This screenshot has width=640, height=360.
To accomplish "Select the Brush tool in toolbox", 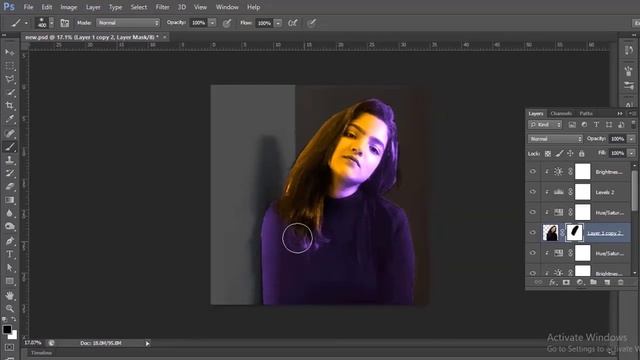I will point(10,147).
